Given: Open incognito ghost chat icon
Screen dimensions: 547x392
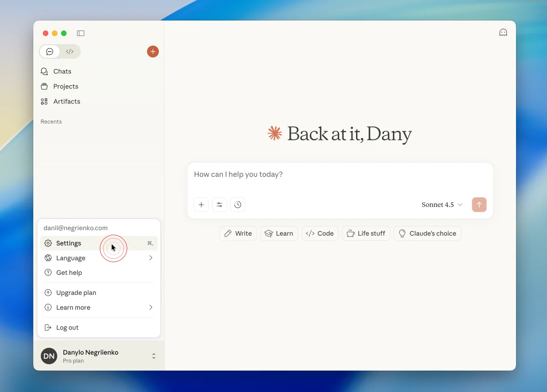Looking at the screenshot, I should pos(503,32).
